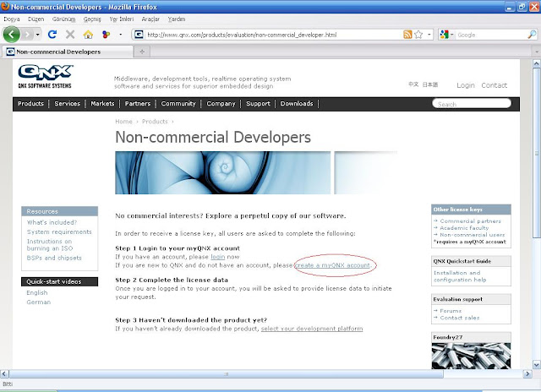Open System requirements resource link
The height and width of the screenshot is (392, 541).
pyautogui.click(x=59, y=231)
